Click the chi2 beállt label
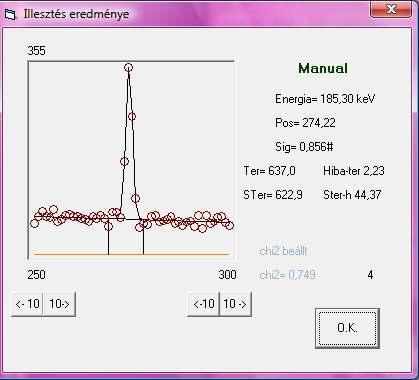 coord(283,251)
